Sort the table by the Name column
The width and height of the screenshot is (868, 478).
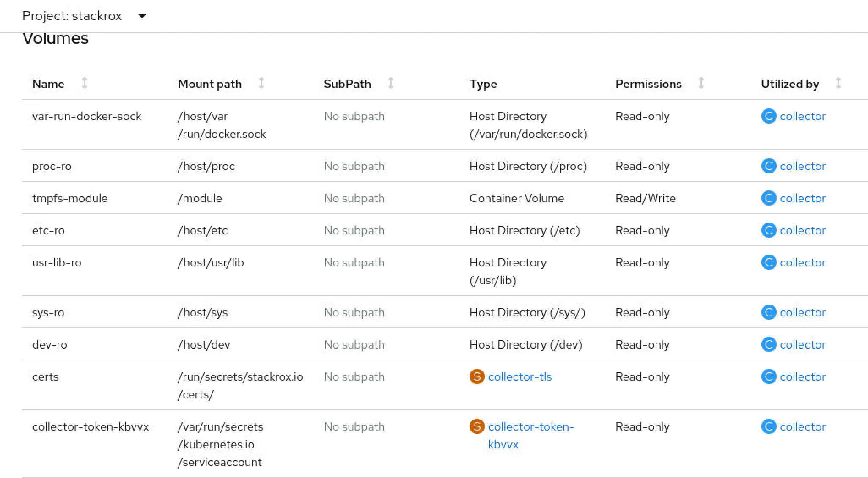tap(48, 84)
